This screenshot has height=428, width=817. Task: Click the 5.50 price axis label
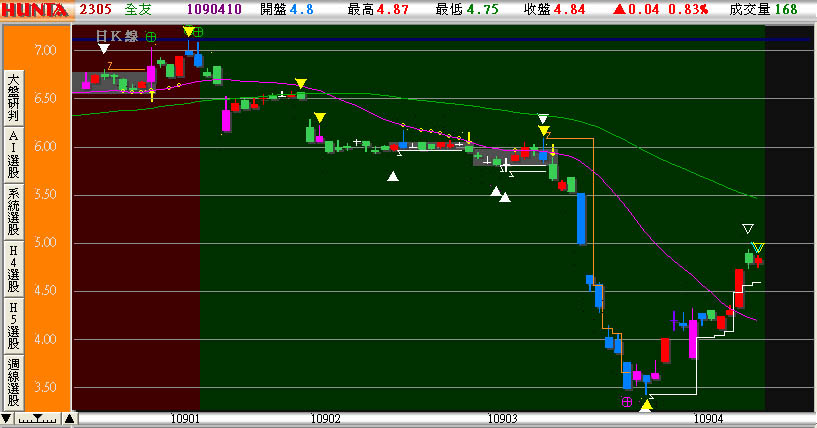pyautogui.click(x=45, y=194)
